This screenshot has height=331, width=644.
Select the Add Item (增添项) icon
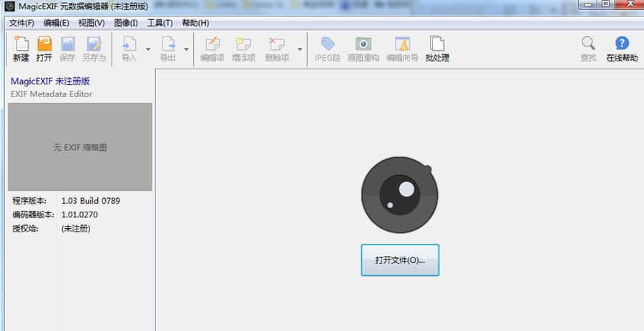[x=243, y=44]
